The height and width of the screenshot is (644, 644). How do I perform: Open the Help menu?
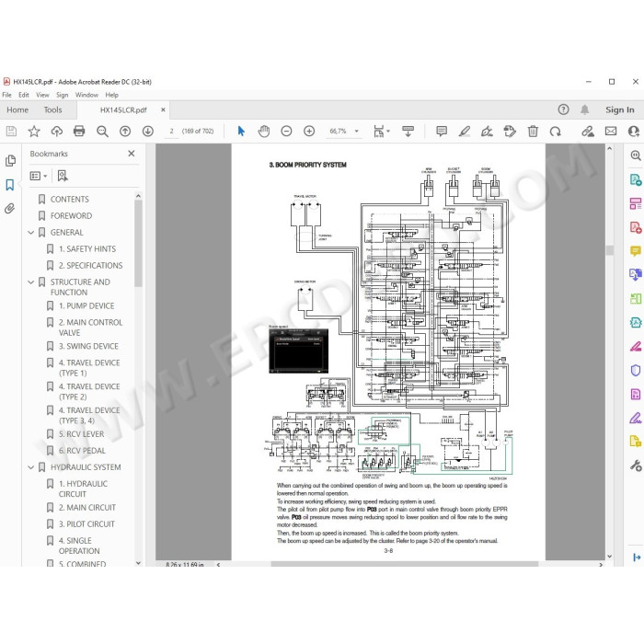click(111, 95)
